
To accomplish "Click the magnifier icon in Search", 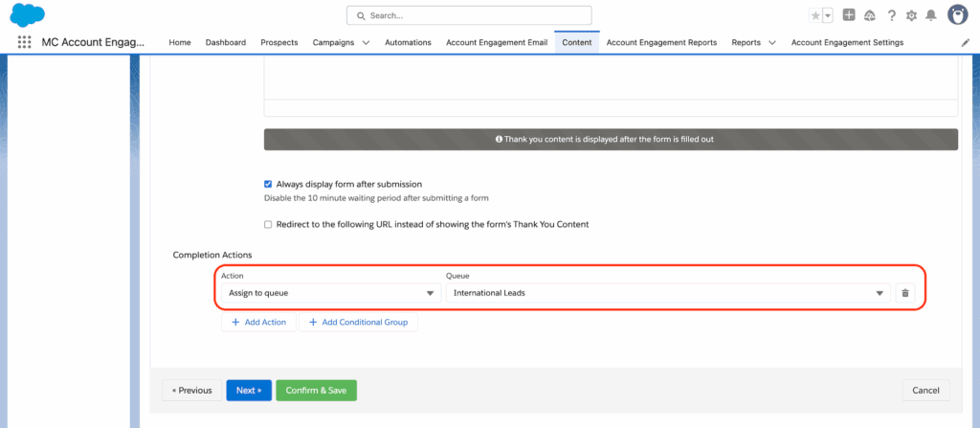I will pos(360,15).
